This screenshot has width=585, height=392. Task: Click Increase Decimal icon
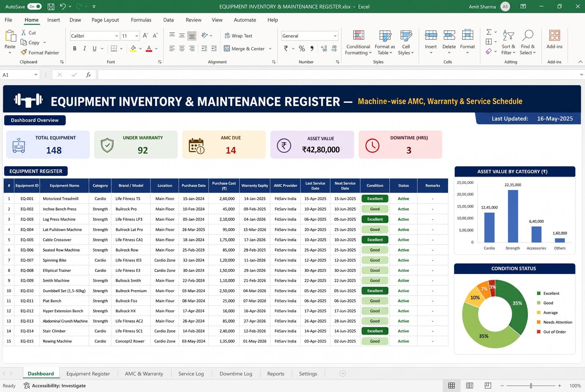coord(324,48)
